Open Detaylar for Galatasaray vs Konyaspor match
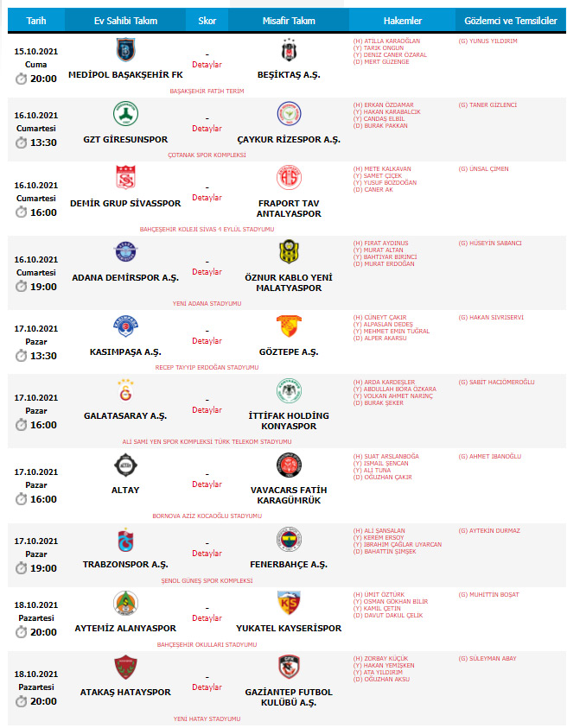Viewport: 567px width, 728px height. tap(207, 410)
